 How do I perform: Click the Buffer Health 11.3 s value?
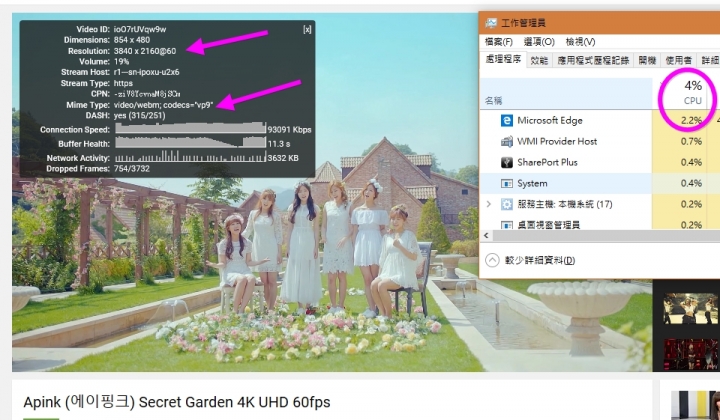(279, 144)
